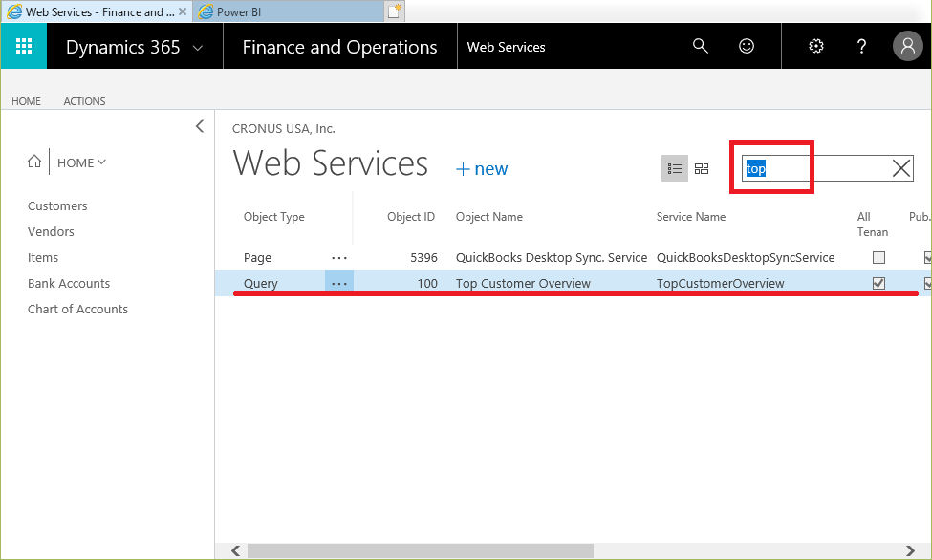The image size is (932, 560).
Task: Open the user account avatar
Action: [x=908, y=46]
